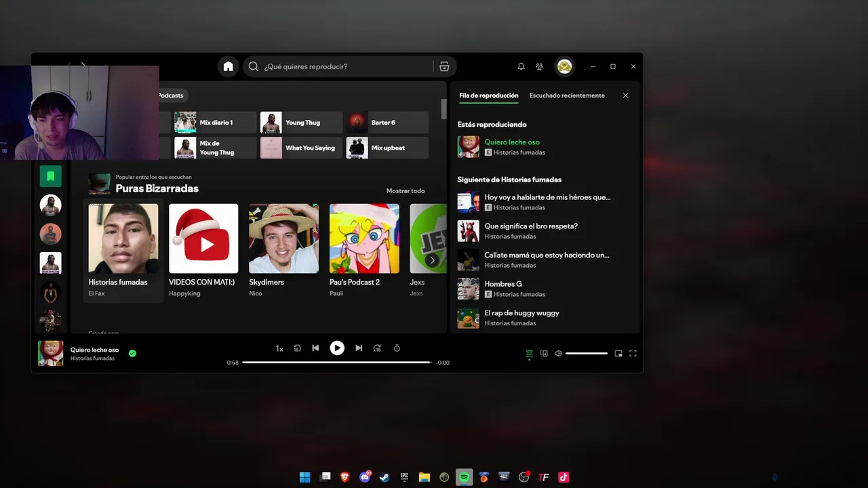Play queued episode Hombres G
868x488 pixels.
545,289
